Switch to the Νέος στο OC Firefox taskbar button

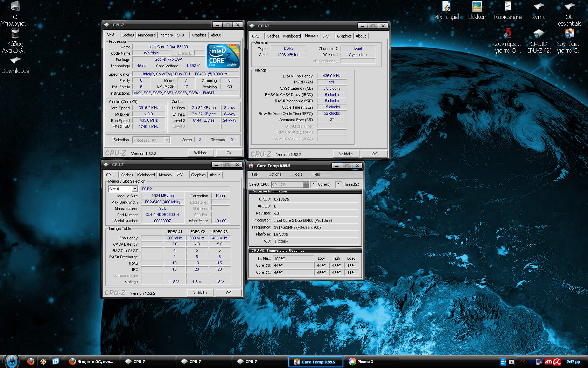tap(92, 362)
